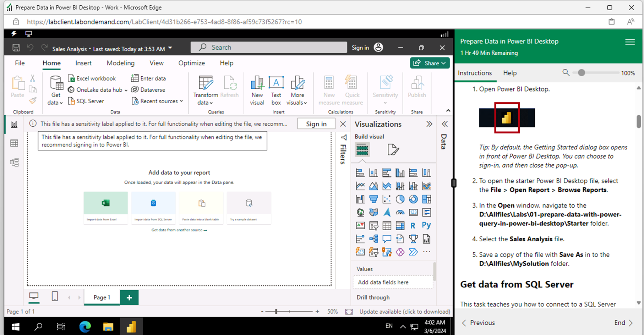Select the line chart visualization

(x=360, y=186)
